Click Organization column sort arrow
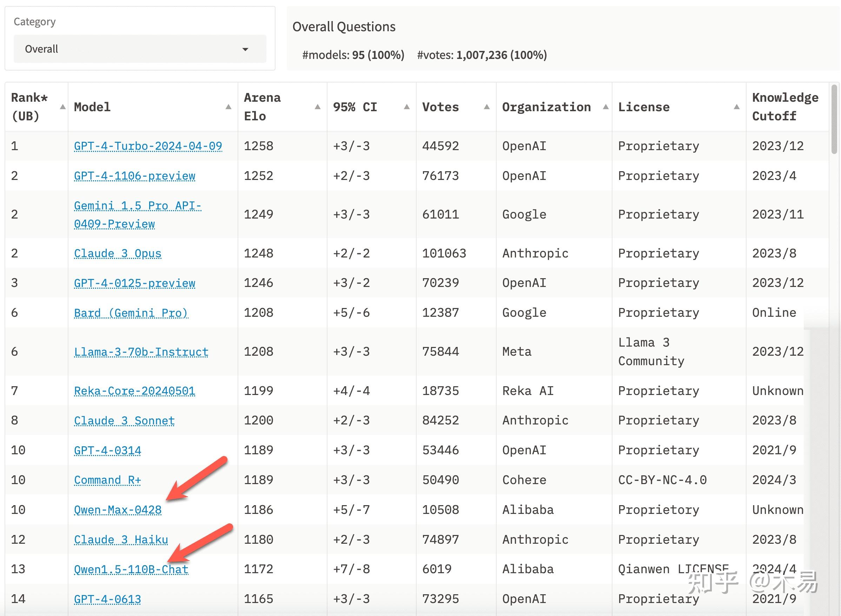Viewport: 841px width, 616px height. (x=605, y=107)
